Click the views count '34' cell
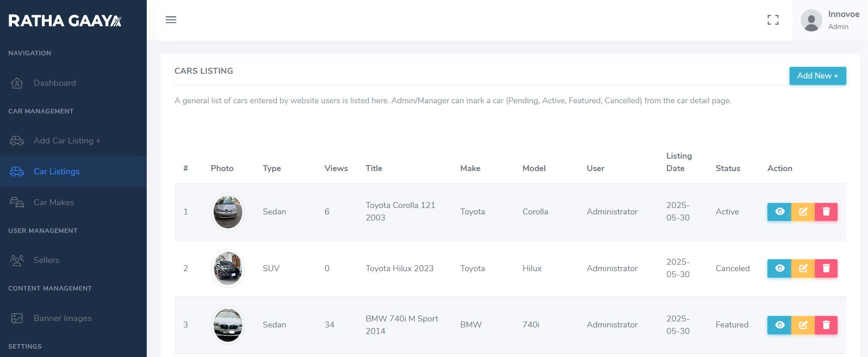This screenshot has height=357, width=868. point(329,325)
